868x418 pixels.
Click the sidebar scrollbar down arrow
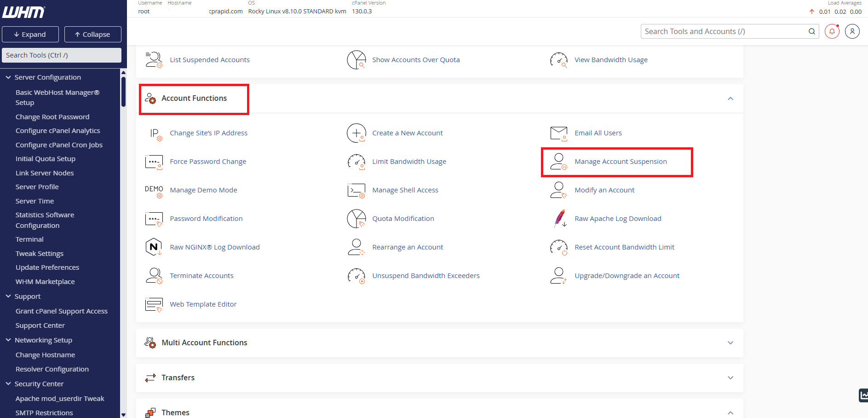[x=123, y=415]
